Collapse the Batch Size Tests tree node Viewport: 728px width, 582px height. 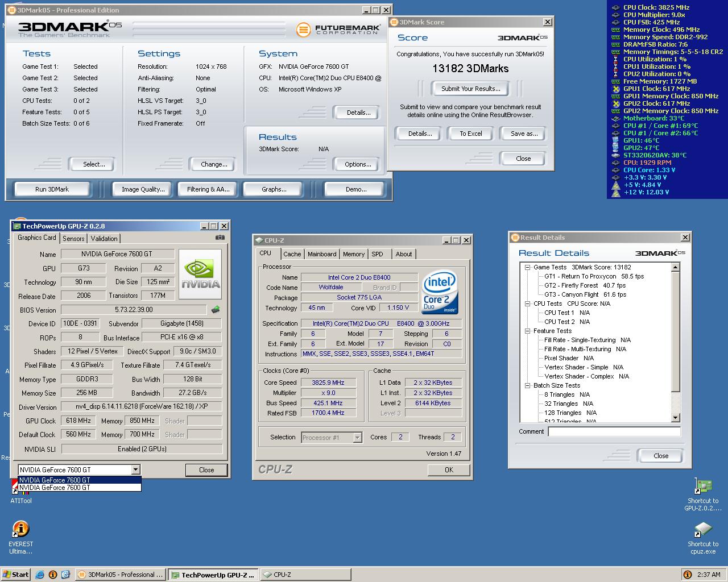click(x=527, y=385)
